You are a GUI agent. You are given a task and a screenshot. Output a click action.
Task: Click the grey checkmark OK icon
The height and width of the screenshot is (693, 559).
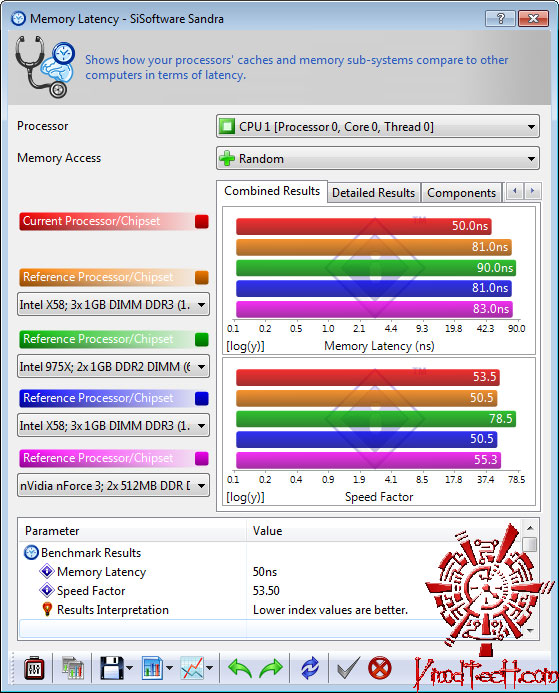tap(348, 668)
